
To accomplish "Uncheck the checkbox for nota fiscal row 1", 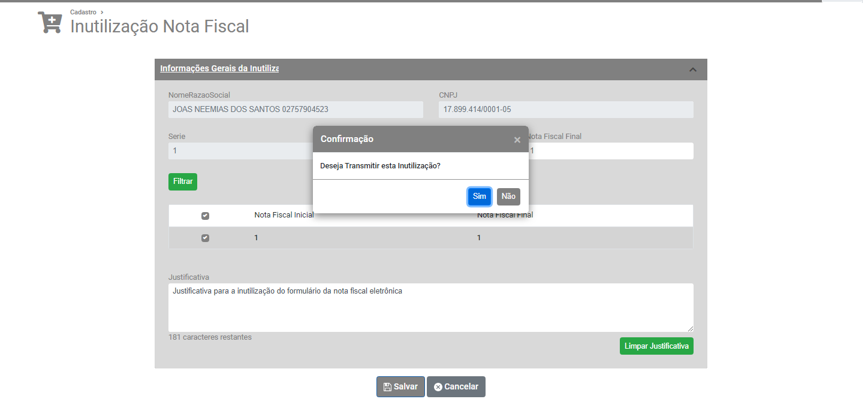I will tap(205, 238).
